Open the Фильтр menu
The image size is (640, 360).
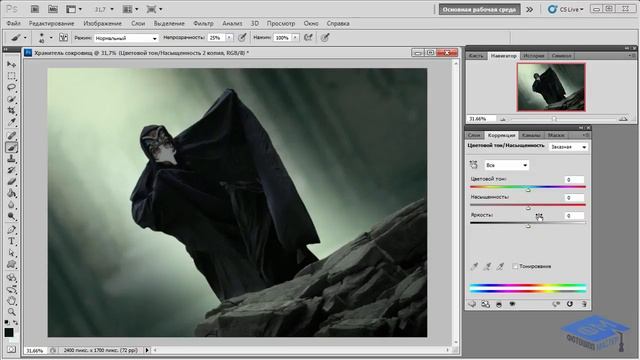203,23
